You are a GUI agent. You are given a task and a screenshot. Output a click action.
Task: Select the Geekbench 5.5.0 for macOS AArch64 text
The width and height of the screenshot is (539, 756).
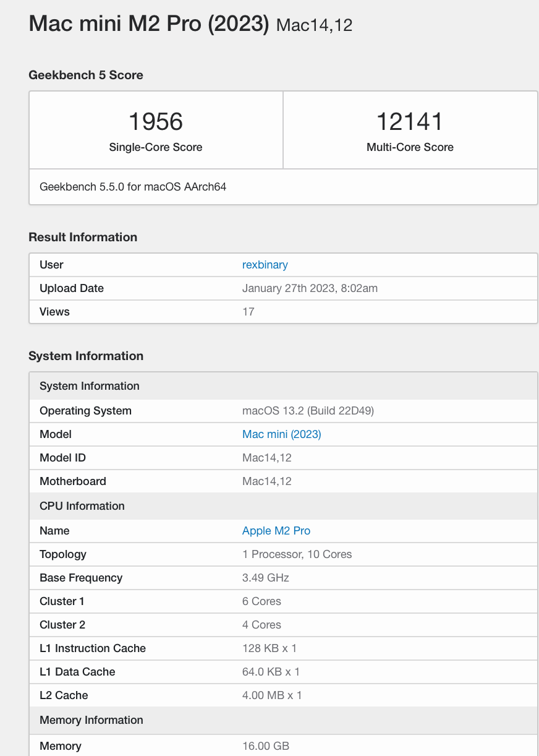pos(133,186)
